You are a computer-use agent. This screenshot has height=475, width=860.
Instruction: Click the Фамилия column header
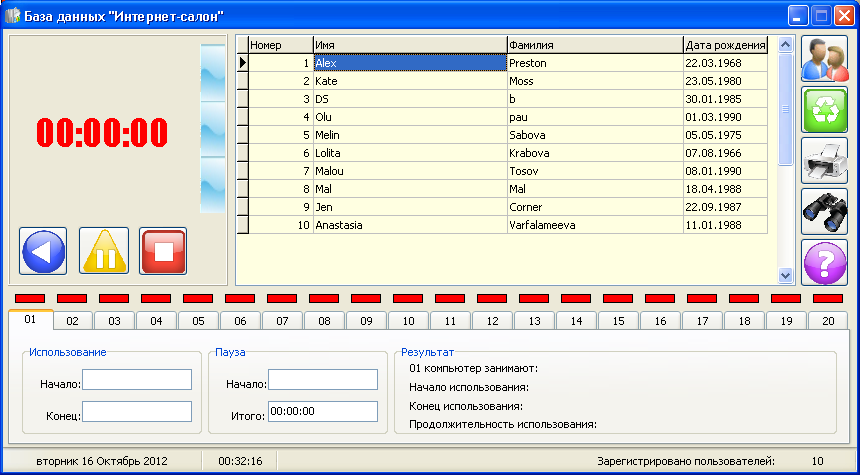pyautogui.click(x=596, y=45)
